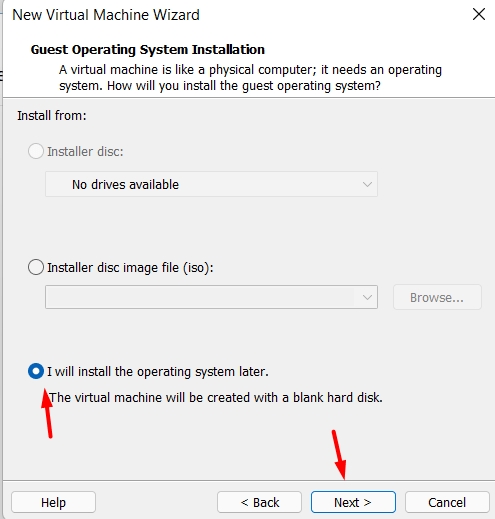The width and height of the screenshot is (495, 519).
Task: Select the install operating system later radio
Action: [36, 371]
